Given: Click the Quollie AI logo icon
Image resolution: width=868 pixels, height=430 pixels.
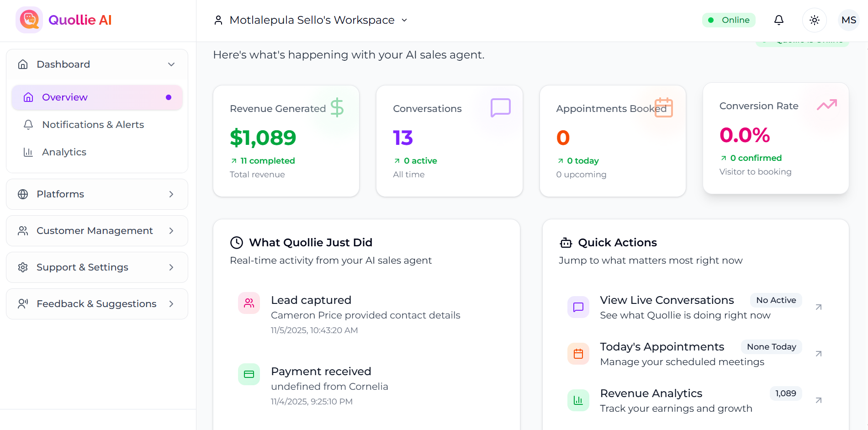Looking at the screenshot, I should (x=29, y=20).
